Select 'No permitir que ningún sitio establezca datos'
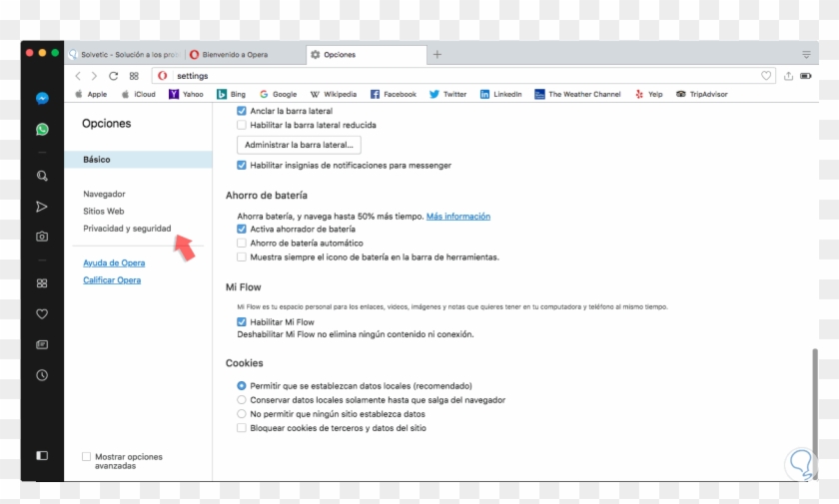This screenshot has height=504, width=839. tap(241, 413)
